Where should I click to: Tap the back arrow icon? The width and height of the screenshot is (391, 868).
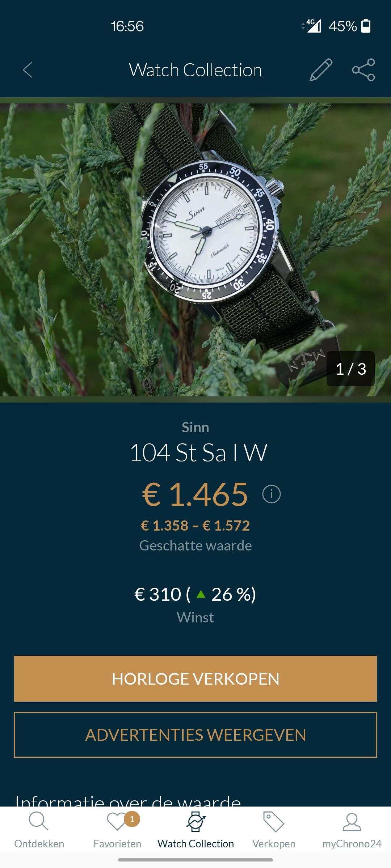point(28,70)
